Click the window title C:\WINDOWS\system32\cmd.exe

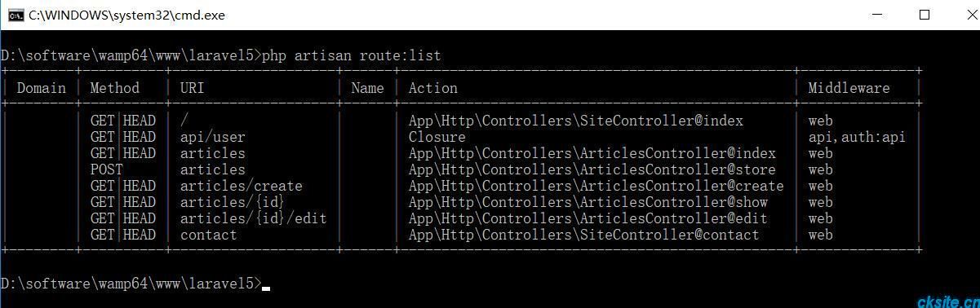pos(126,15)
